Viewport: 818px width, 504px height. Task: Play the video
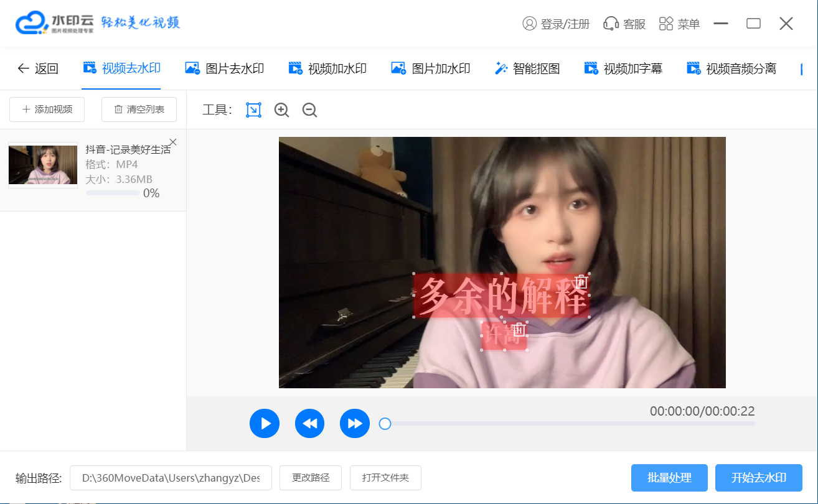[265, 424]
